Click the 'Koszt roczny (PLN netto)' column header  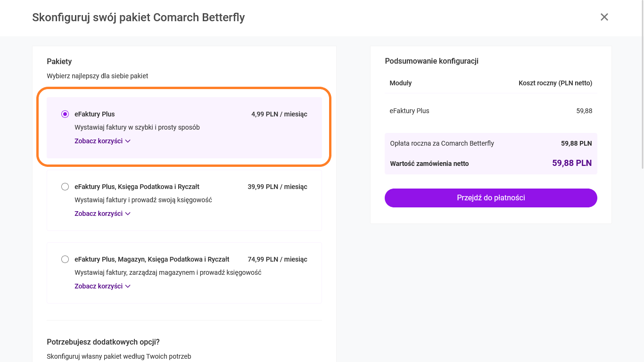(x=555, y=83)
